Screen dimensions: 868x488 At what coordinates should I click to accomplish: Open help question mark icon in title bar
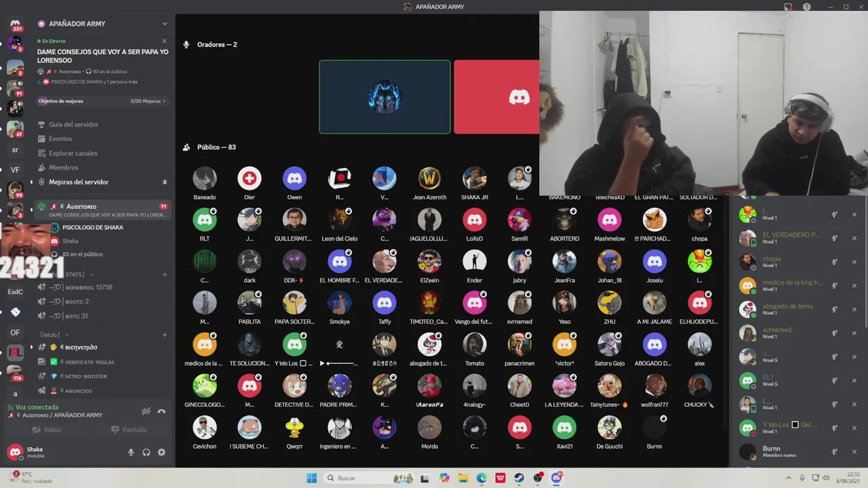click(806, 7)
